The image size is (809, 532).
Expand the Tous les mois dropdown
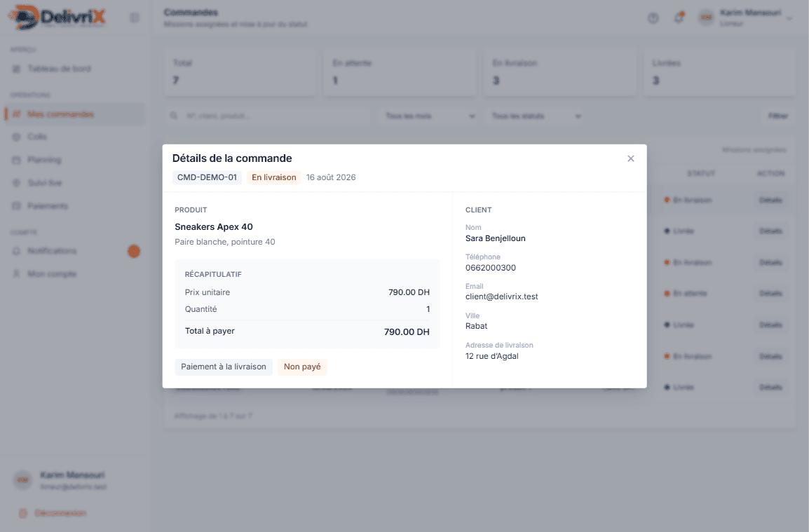pyautogui.click(x=429, y=116)
